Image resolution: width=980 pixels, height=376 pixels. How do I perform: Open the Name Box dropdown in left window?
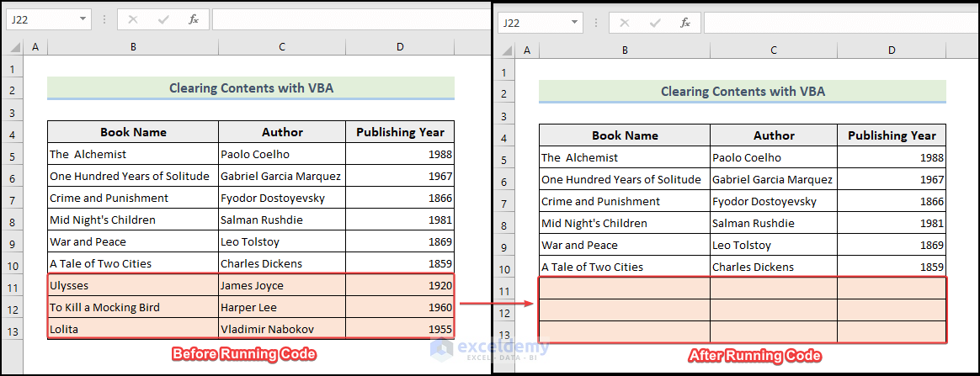[x=83, y=19]
